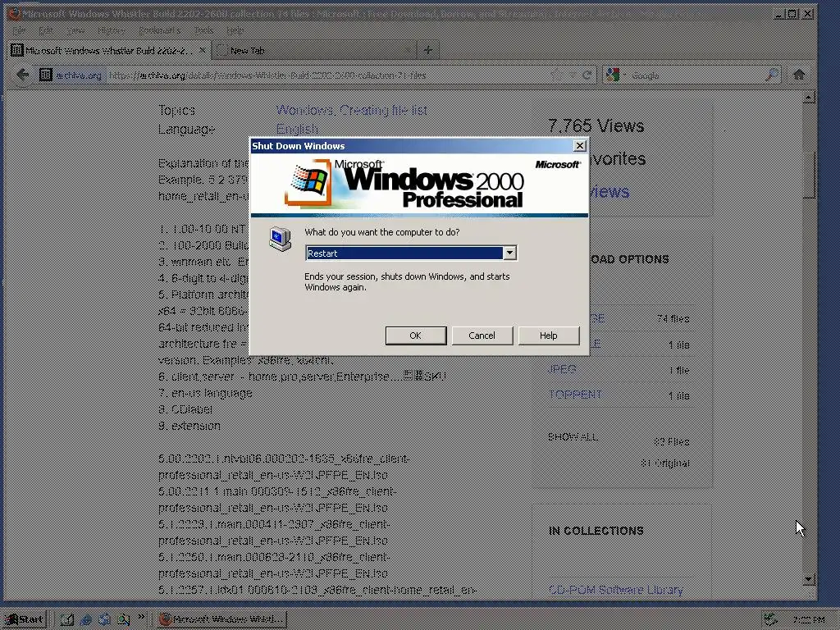Screen dimensions: 840x630
Task: Click the IN COLLECTIONS heading
Action: tap(596, 531)
